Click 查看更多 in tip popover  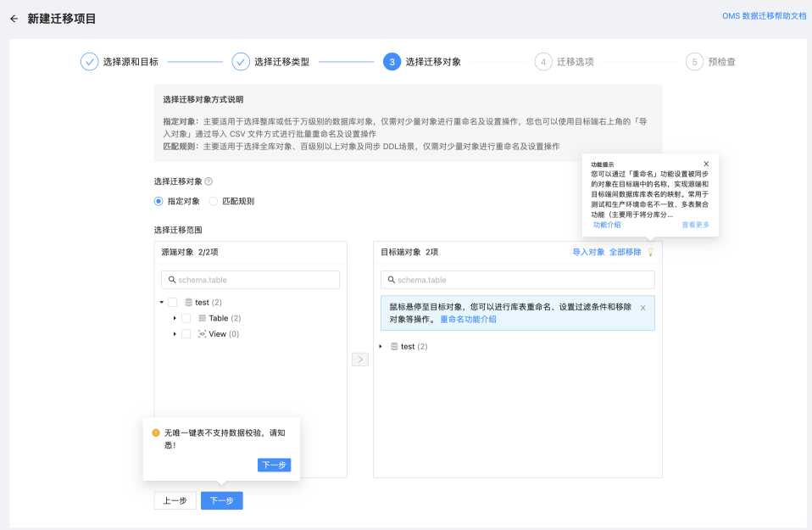tap(696, 225)
